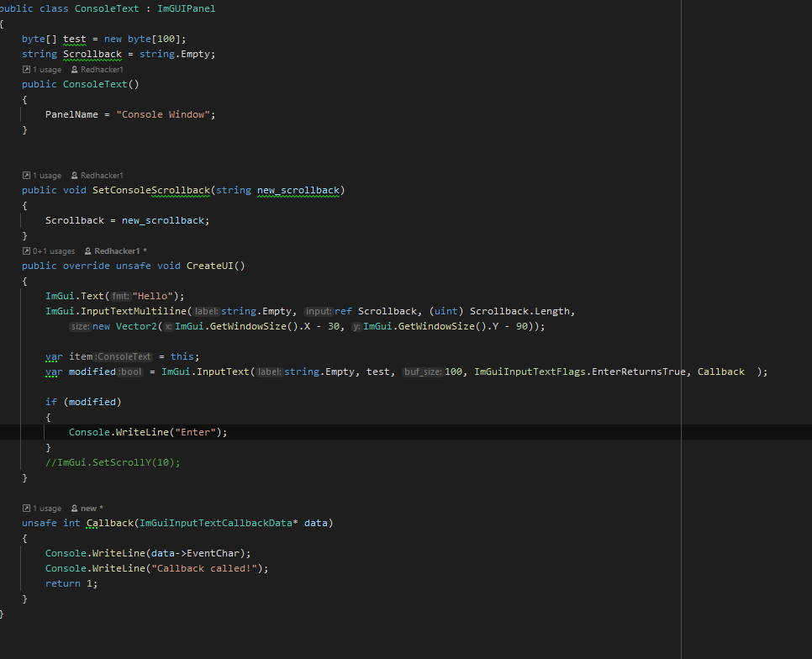Click the 'ImGuiInputTextCallbackData' type
Viewport: 812px width, 659px height.
[216, 523]
